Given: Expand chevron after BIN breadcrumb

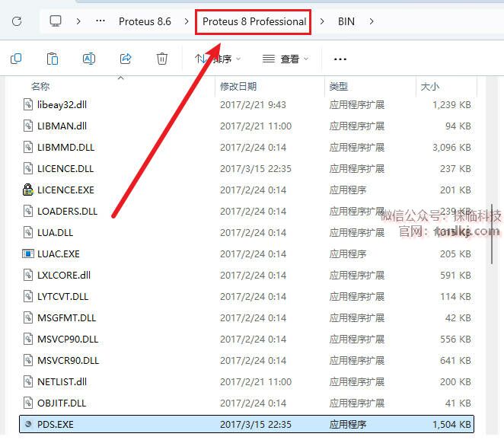Looking at the screenshot, I should click(x=372, y=21).
